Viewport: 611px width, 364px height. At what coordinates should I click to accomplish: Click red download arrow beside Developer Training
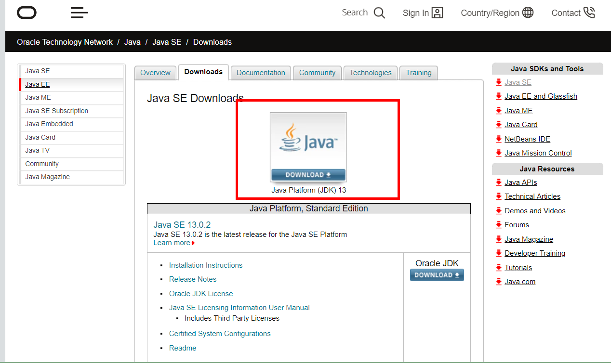pyautogui.click(x=499, y=253)
